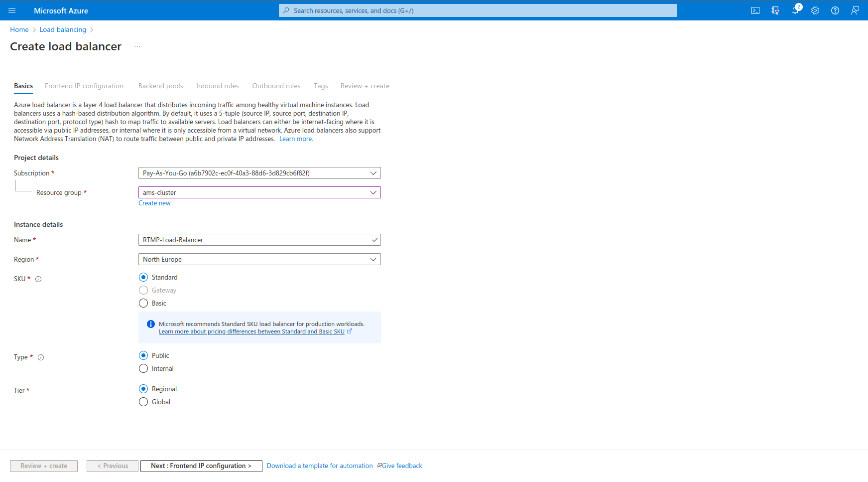Click the Previous button
The height and width of the screenshot is (482, 868).
[113, 466]
